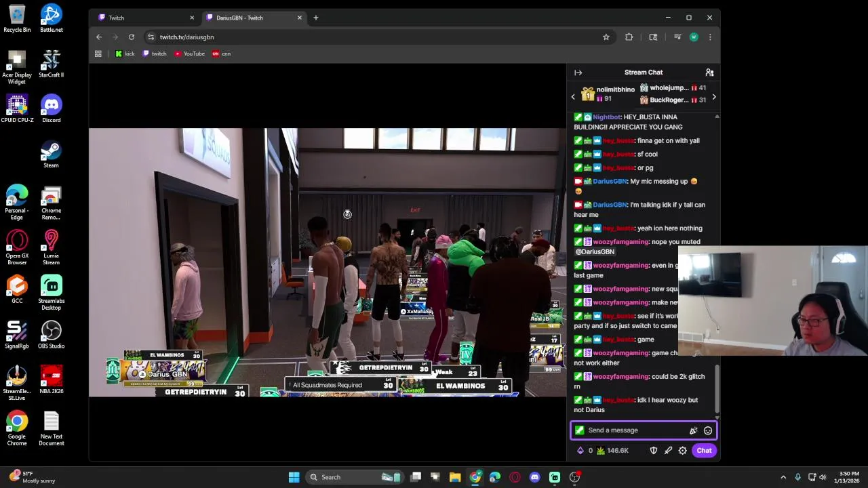This screenshot has width=868, height=488.
Task: Click the @DariusGBN mention in chat
Action: pos(595,252)
